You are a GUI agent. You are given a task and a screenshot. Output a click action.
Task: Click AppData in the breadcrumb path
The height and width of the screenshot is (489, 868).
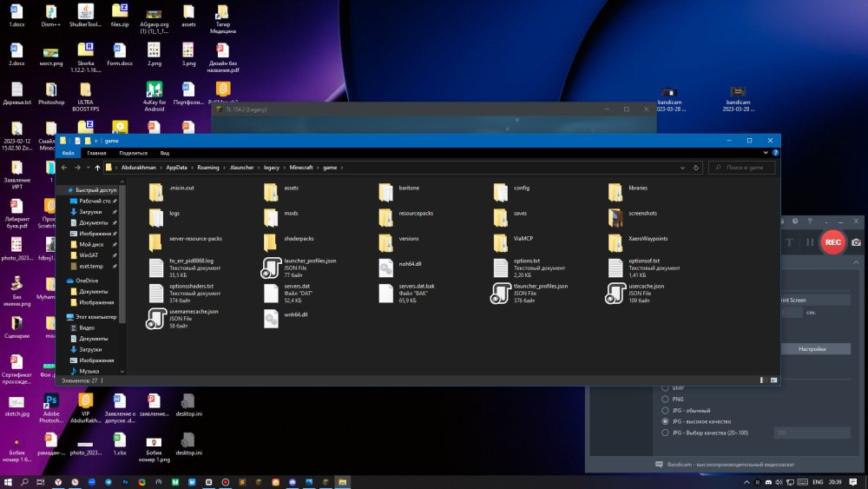[x=176, y=168]
